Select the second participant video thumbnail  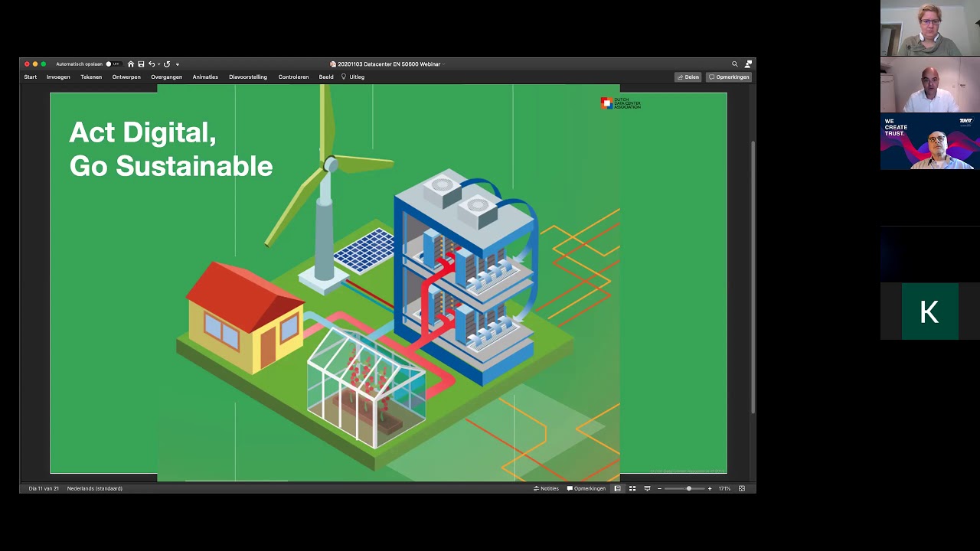pos(930,85)
